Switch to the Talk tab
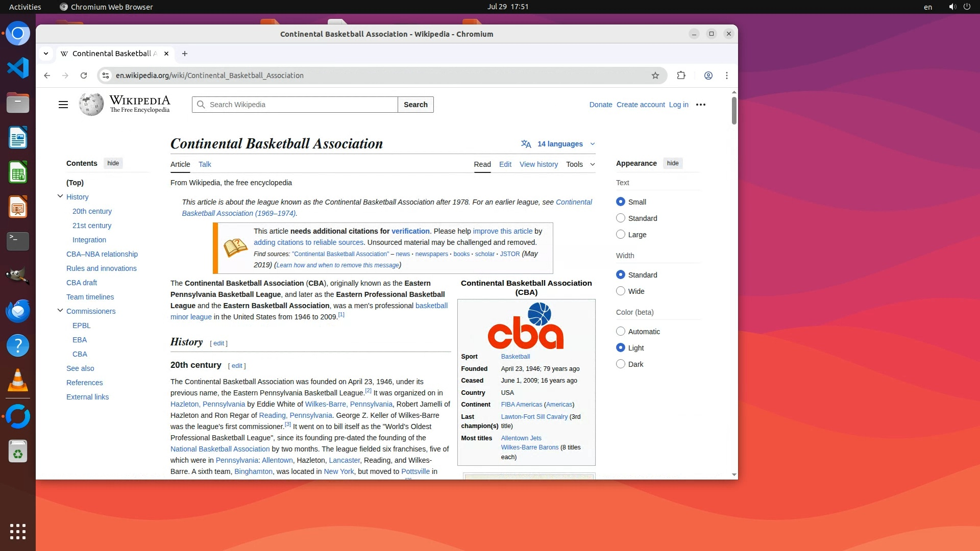This screenshot has height=551, width=980. (x=205, y=164)
